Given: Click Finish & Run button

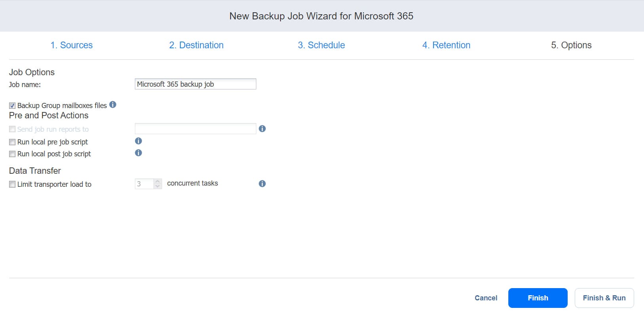Looking at the screenshot, I should 604,298.
